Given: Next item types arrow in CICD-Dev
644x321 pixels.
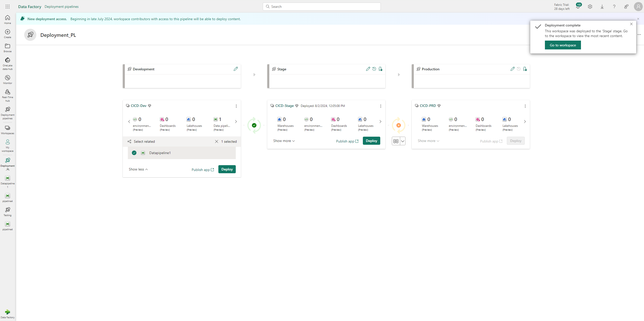Looking at the screenshot, I should (x=236, y=122).
